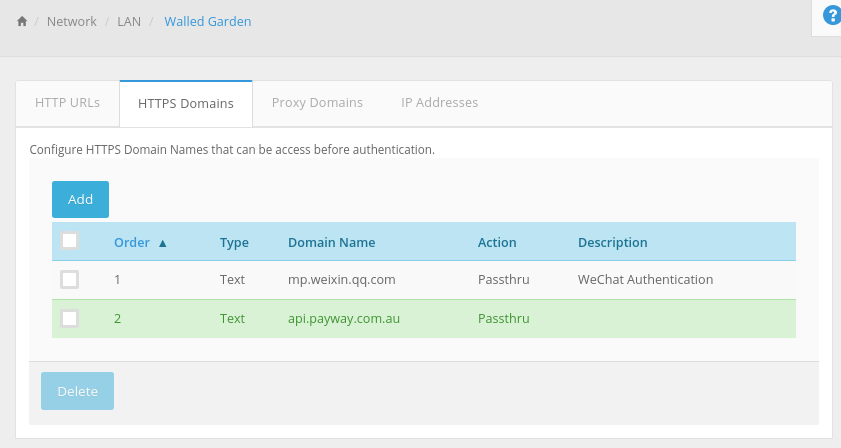The height and width of the screenshot is (448, 841).
Task: Open Network in the breadcrumb
Action: (72, 21)
